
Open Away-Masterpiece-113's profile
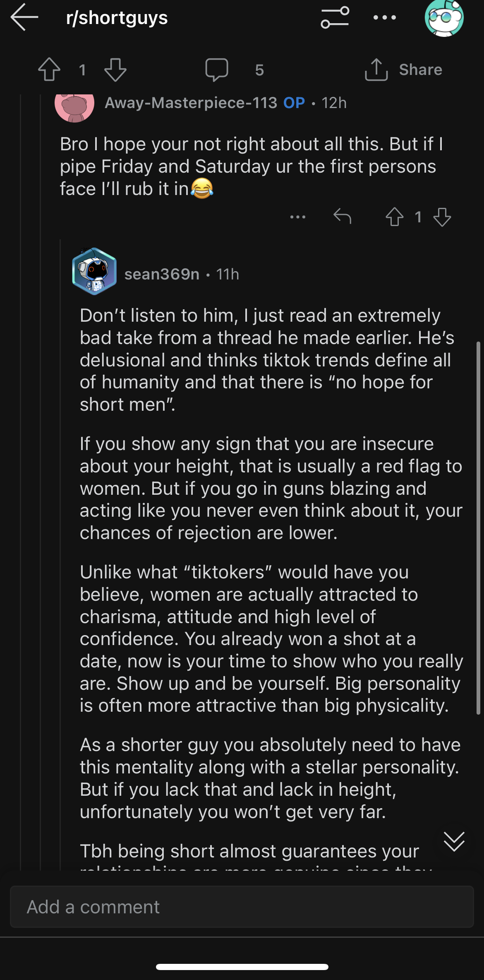191,103
